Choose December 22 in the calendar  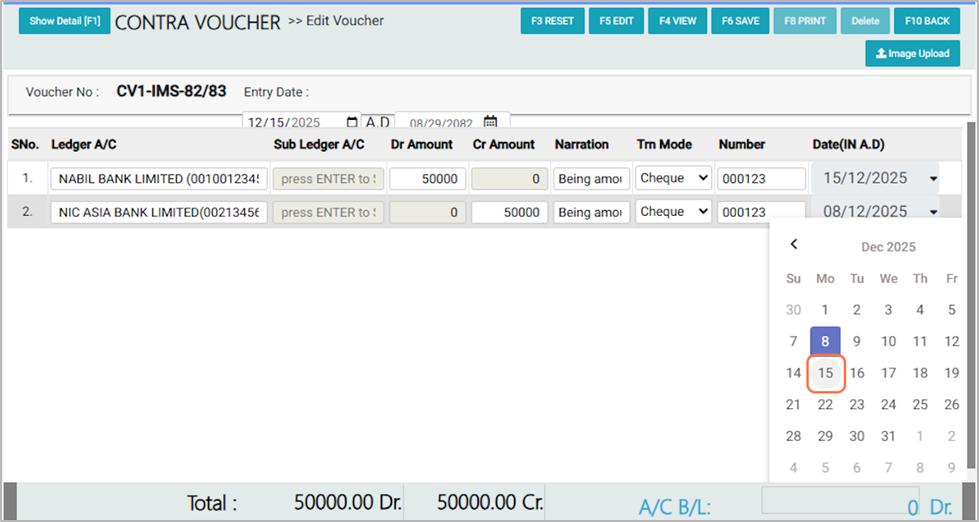click(x=825, y=405)
